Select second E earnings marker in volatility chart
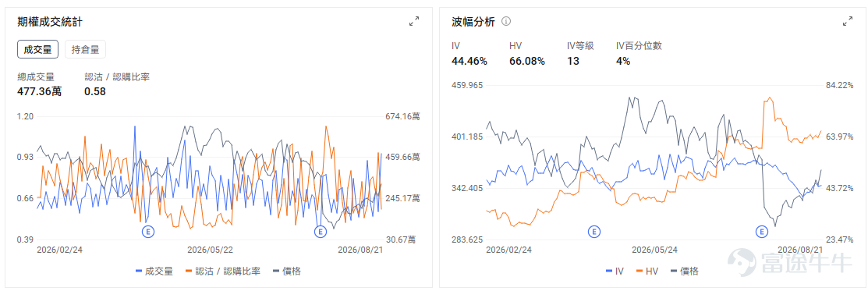The width and height of the screenshot is (868, 291). point(763,231)
